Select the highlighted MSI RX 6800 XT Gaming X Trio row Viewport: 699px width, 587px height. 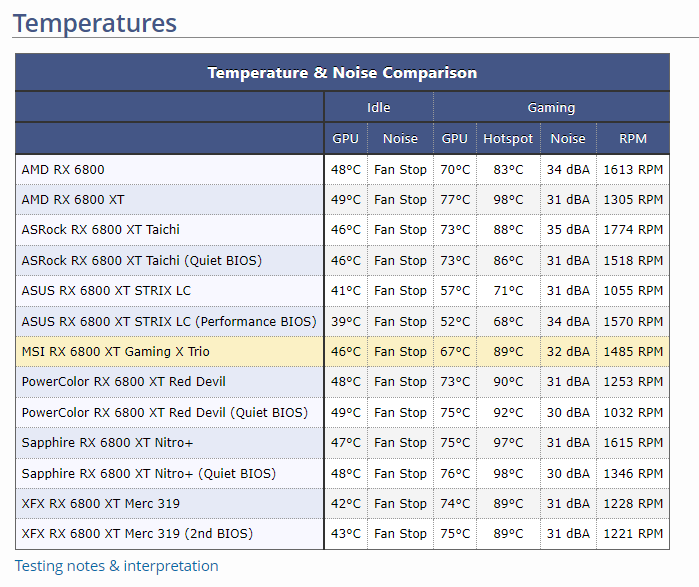pos(115,351)
